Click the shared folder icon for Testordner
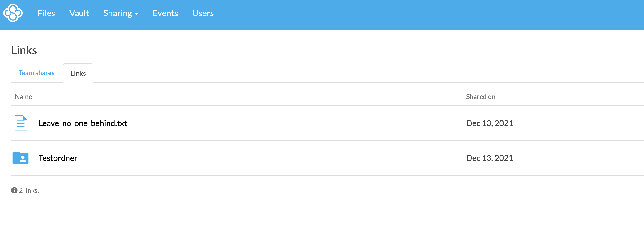 pos(20,158)
